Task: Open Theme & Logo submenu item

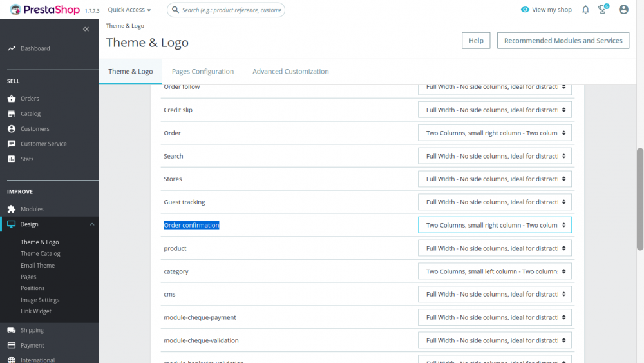Action: coord(40,242)
